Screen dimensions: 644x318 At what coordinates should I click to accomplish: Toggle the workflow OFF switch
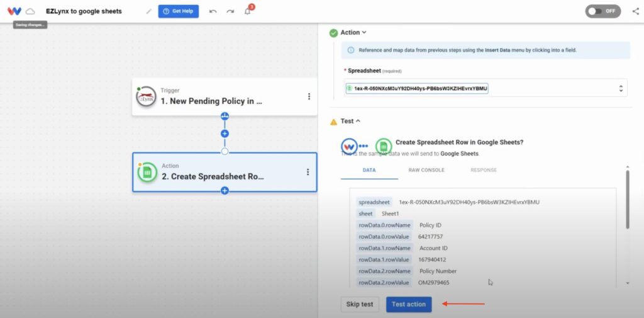coord(602,11)
